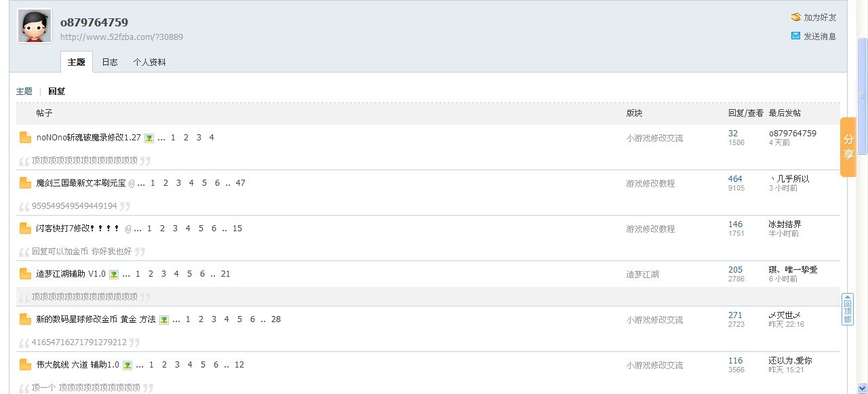868x394 pixels.
Task: Open thread 新的数码星球修改金币 黄金 方法
Action: click(96, 319)
